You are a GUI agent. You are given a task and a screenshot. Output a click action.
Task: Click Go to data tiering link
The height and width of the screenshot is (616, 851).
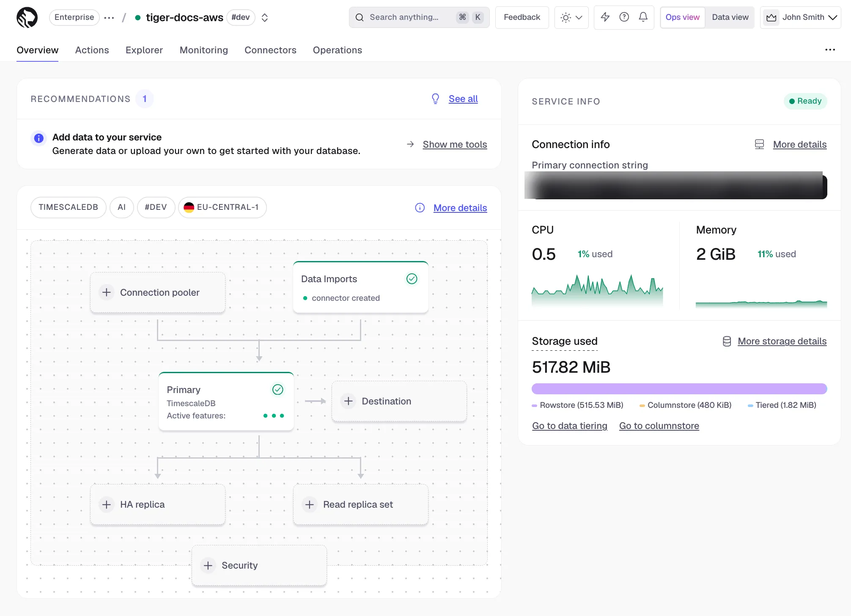pyautogui.click(x=570, y=426)
